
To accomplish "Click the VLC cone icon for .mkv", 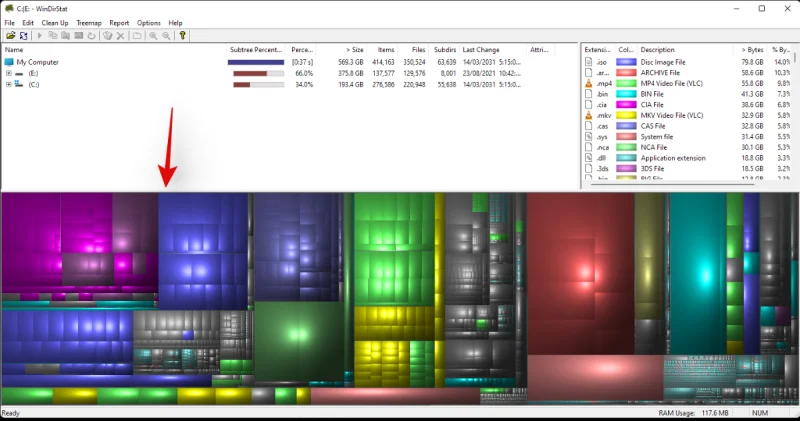I will 589,116.
